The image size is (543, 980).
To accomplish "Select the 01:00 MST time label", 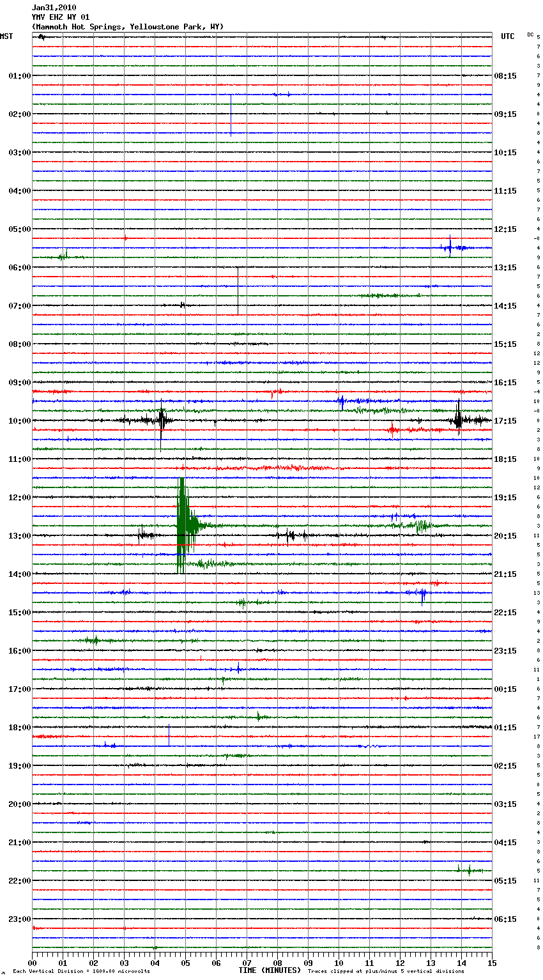I will 20,76.
